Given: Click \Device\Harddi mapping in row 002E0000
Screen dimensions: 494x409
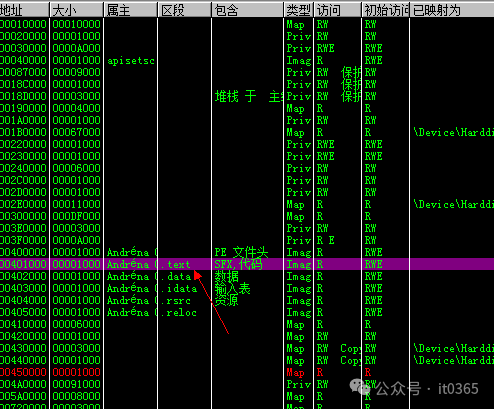Looking at the screenshot, I should 453,204.
